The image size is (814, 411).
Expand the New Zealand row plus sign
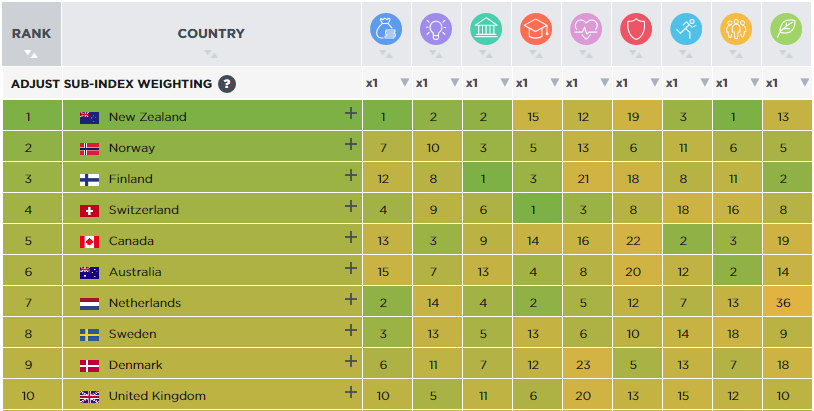click(x=351, y=113)
